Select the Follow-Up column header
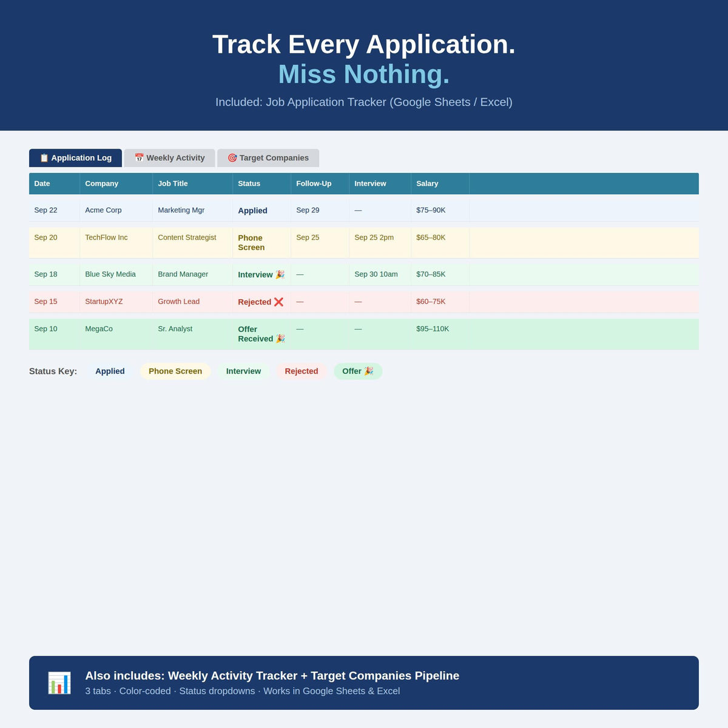The height and width of the screenshot is (728, 728). pos(320,183)
